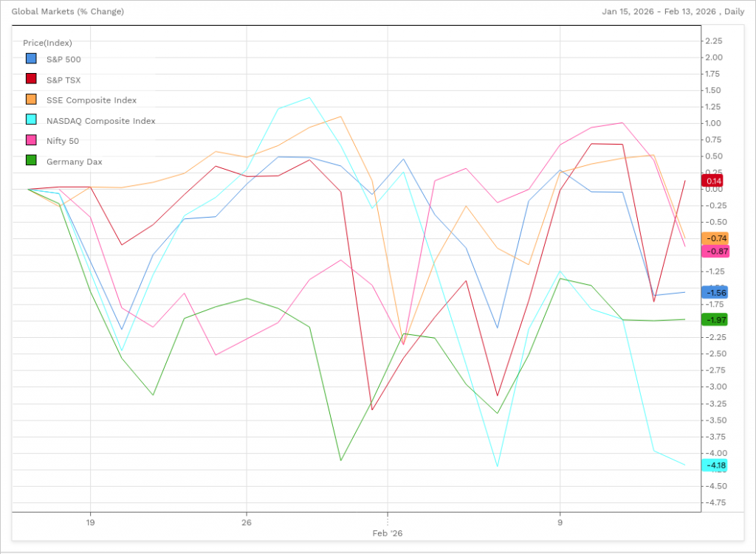Click the orange SSE Composite Index swatch
Screen dimensions: 756x554
(31, 100)
